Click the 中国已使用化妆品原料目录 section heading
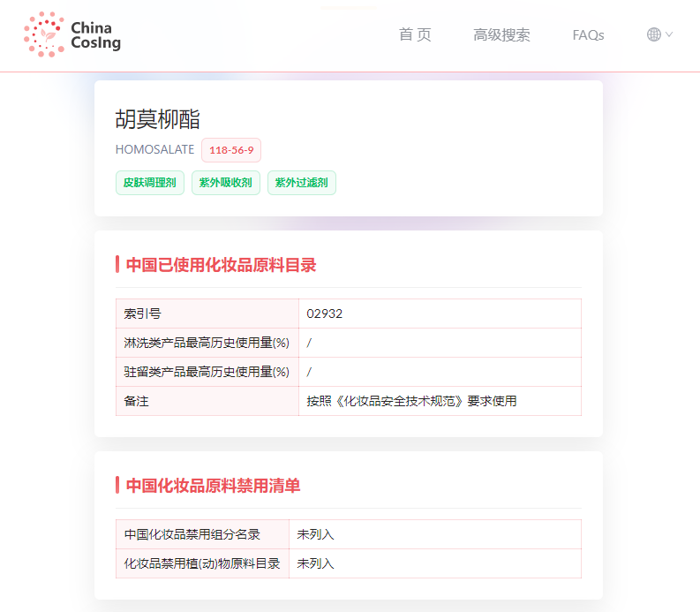The height and width of the screenshot is (612, 700). click(221, 264)
